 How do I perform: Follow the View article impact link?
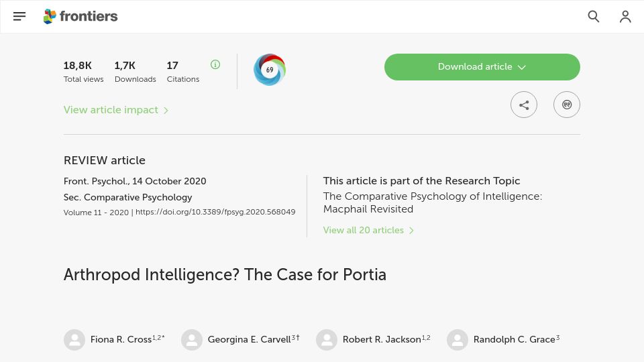click(x=116, y=110)
